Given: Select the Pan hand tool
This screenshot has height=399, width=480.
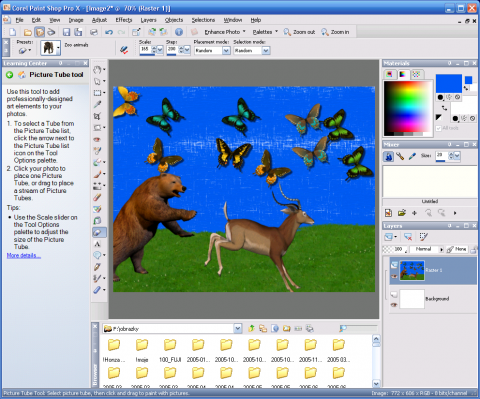Looking at the screenshot, I should click(x=97, y=70).
